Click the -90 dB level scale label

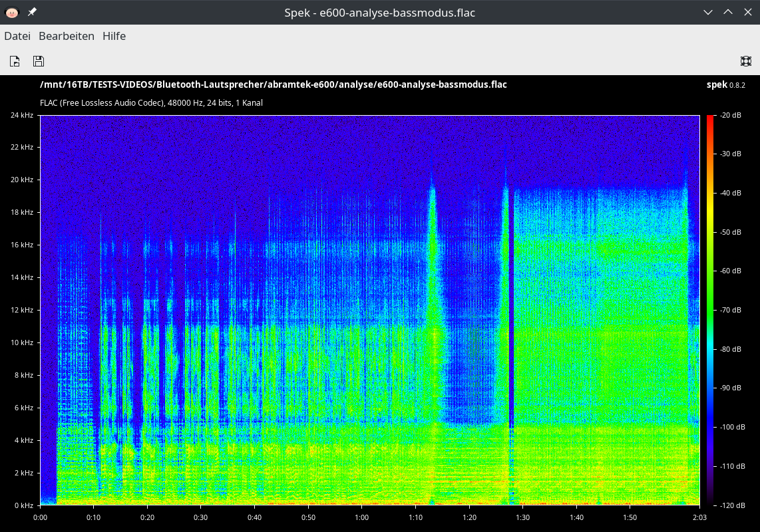click(x=731, y=388)
